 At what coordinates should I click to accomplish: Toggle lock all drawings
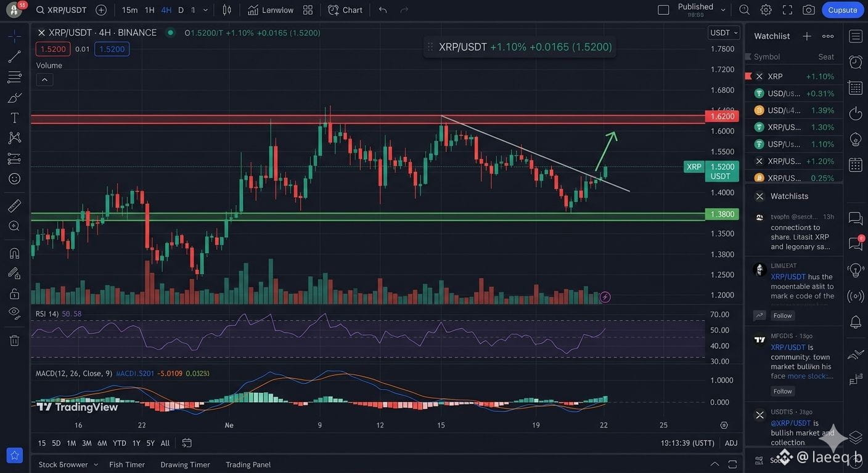(14, 294)
